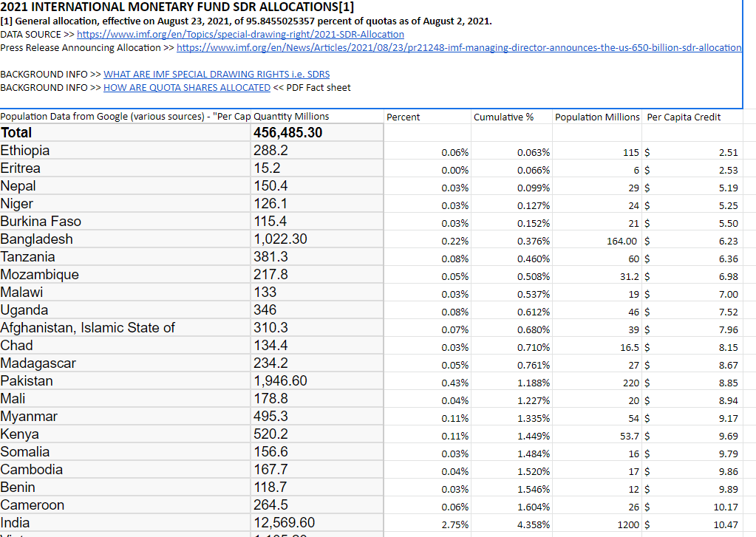The image size is (756, 537).
Task: Select Cameroon's per capita value '10.17'
Action: click(x=692, y=507)
